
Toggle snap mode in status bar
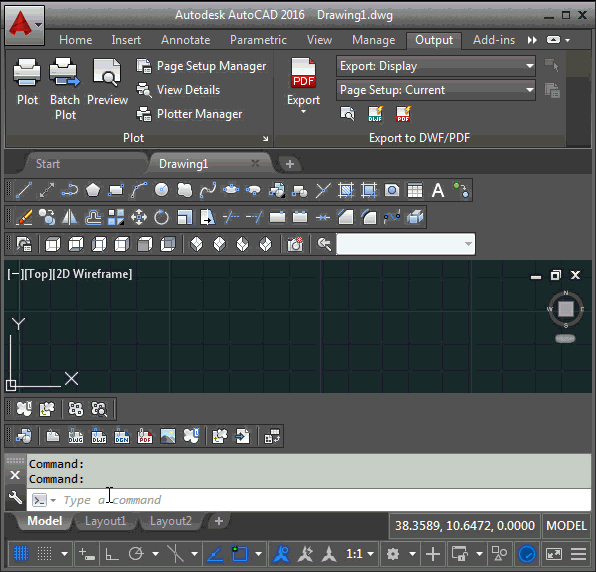[44, 554]
